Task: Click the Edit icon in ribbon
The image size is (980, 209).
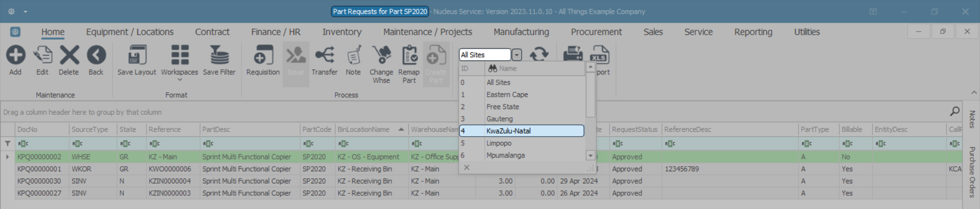Action: (x=42, y=55)
